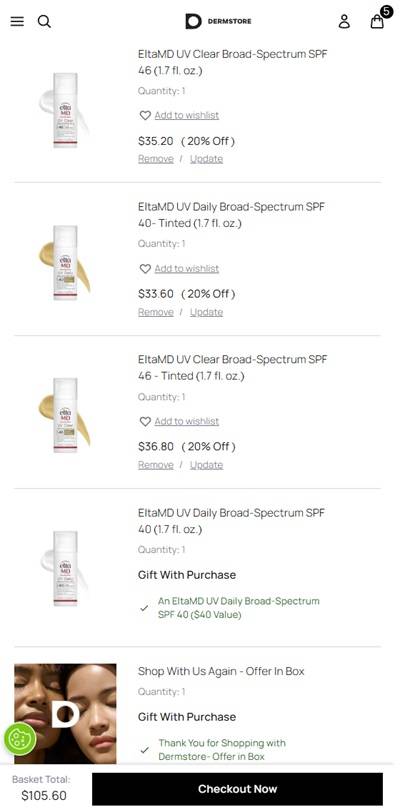Image resolution: width=400 pixels, height=812 pixels.
Task: Add UV Clear Tinted to wishlist link
Action: pyautogui.click(x=187, y=421)
